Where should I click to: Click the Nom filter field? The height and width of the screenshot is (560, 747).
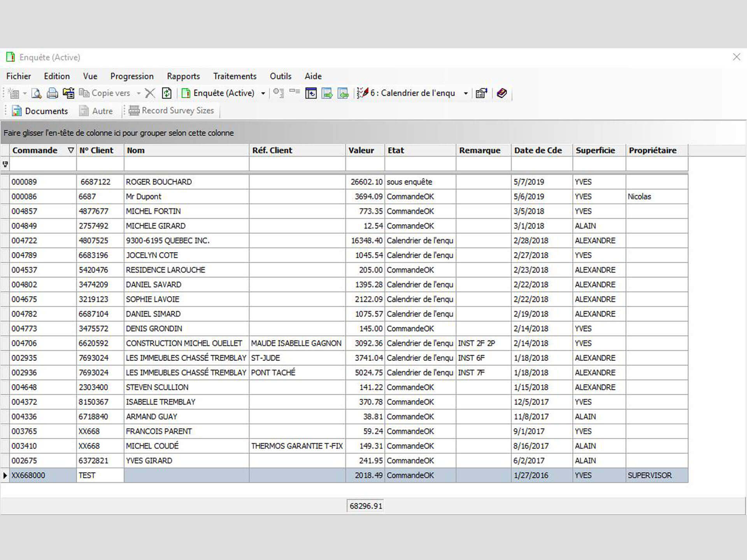coord(186,164)
